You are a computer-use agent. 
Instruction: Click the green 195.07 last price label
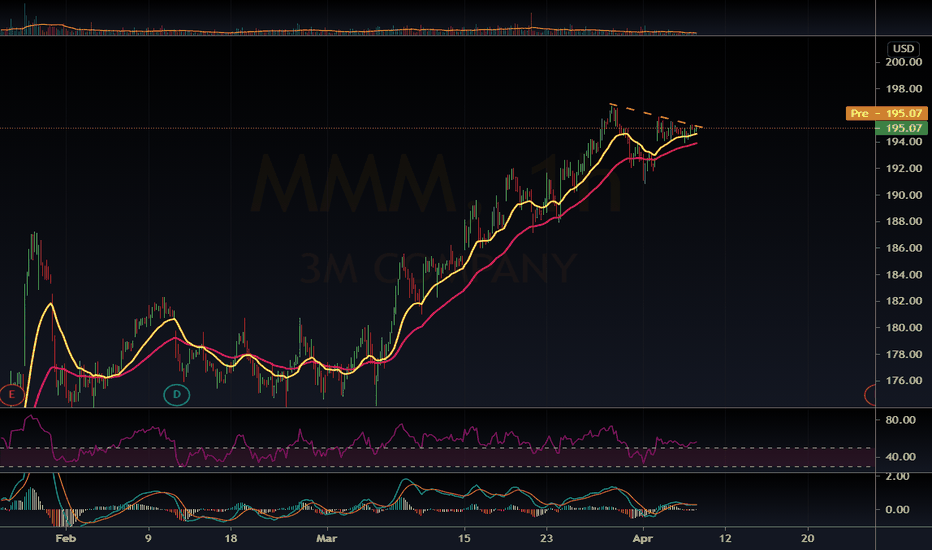point(902,128)
